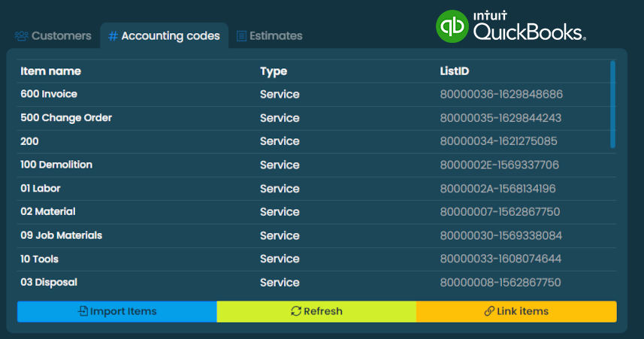Click the import file icon on Import Items
The image size is (644, 339).
tap(83, 311)
